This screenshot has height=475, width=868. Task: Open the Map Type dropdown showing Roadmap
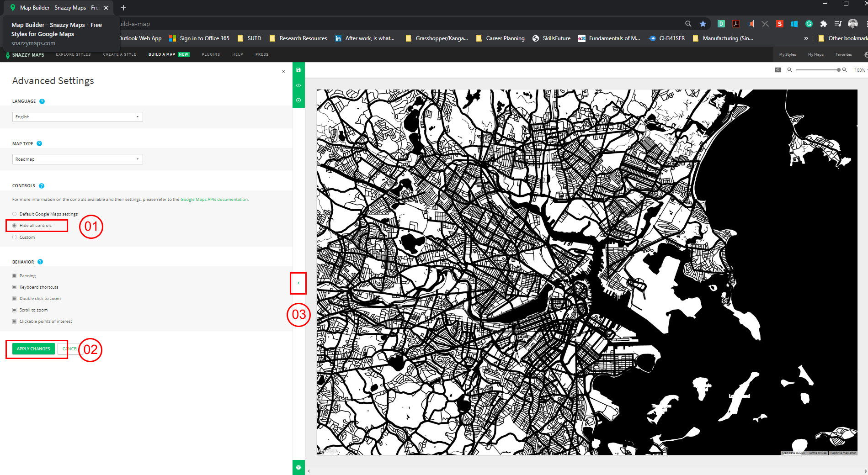[77, 159]
